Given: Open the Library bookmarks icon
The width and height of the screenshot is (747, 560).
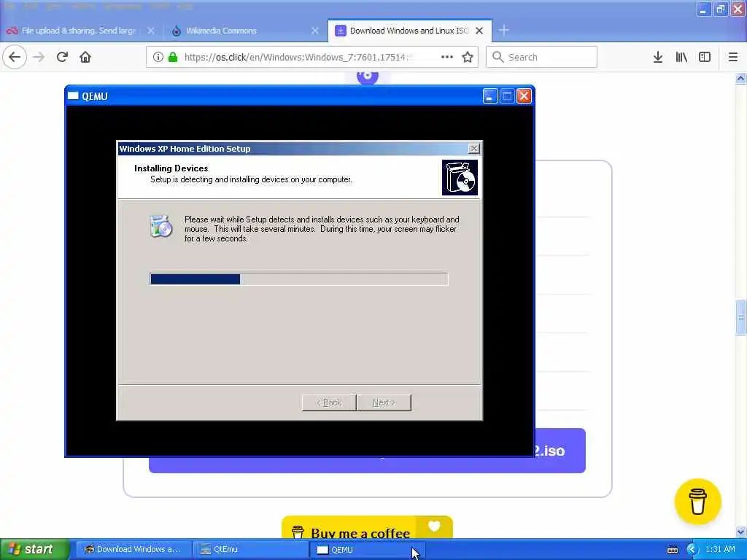Looking at the screenshot, I should click(x=681, y=57).
